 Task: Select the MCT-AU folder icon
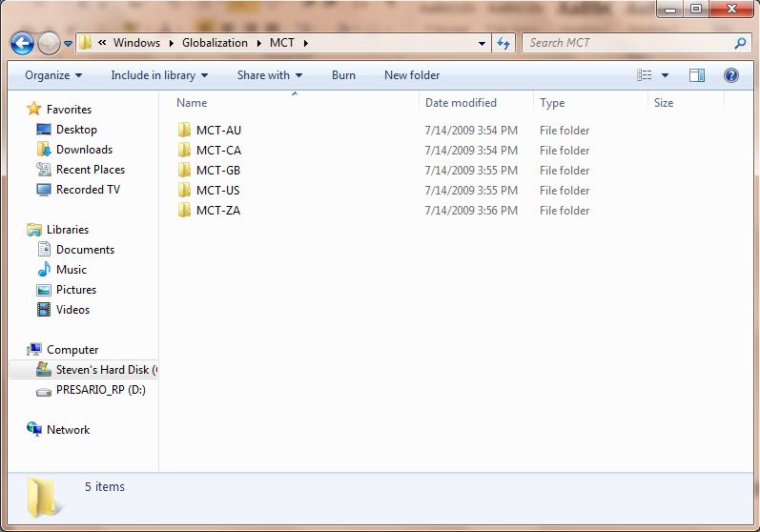(184, 130)
